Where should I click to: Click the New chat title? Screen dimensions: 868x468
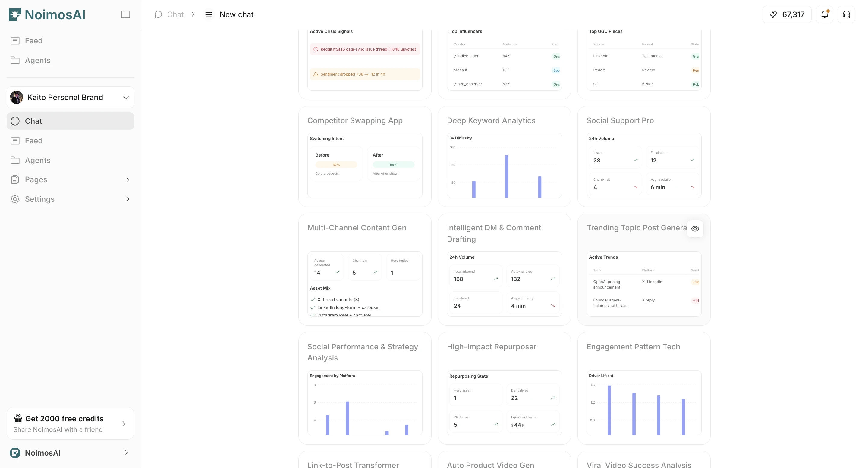pos(237,14)
